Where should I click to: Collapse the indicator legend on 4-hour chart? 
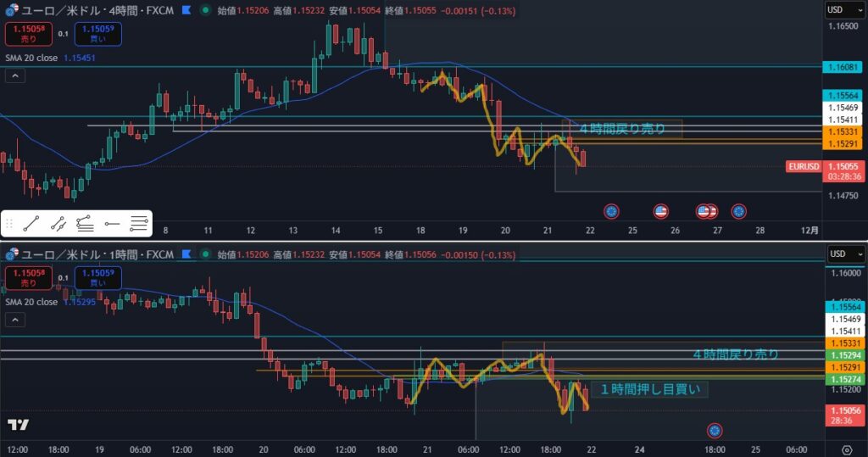point(14,75)
